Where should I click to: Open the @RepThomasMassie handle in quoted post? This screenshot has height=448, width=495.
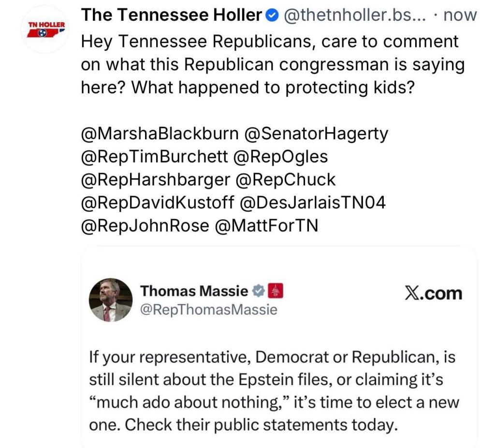point(208,310)
